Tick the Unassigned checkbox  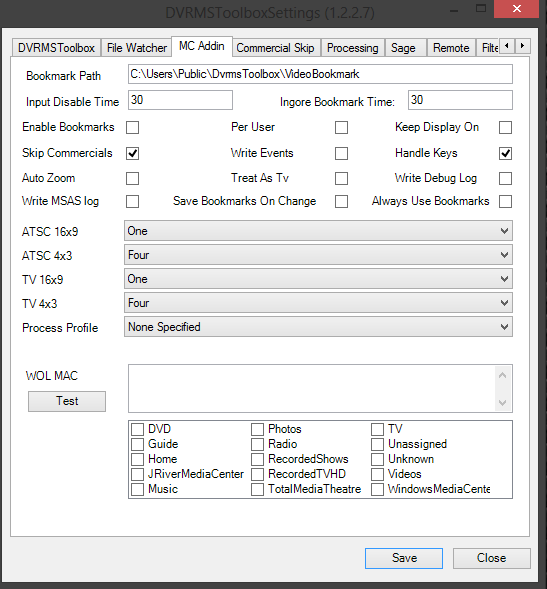[377, 444]
